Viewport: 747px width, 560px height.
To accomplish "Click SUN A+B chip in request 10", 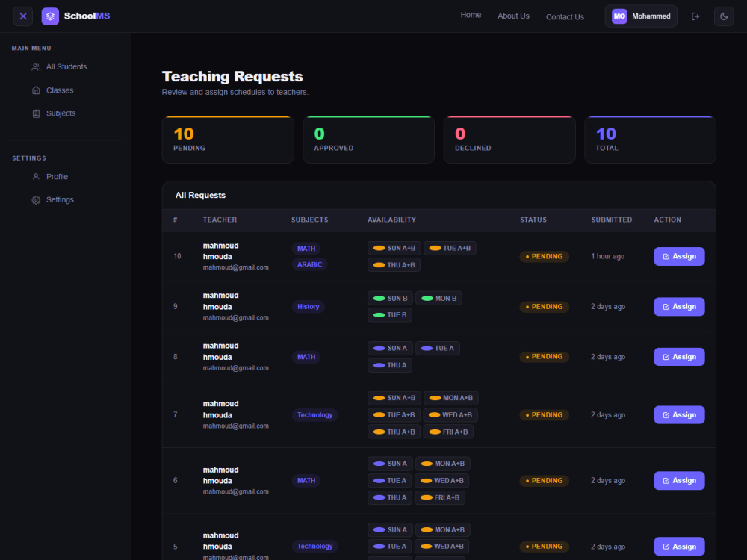I will tap(394, 248).
